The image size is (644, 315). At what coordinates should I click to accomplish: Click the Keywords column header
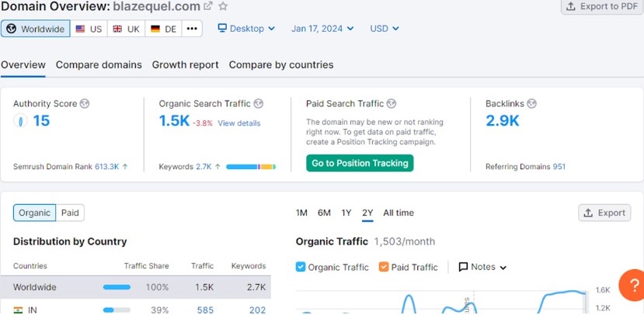pyautogui.click(x=249, y=266)
